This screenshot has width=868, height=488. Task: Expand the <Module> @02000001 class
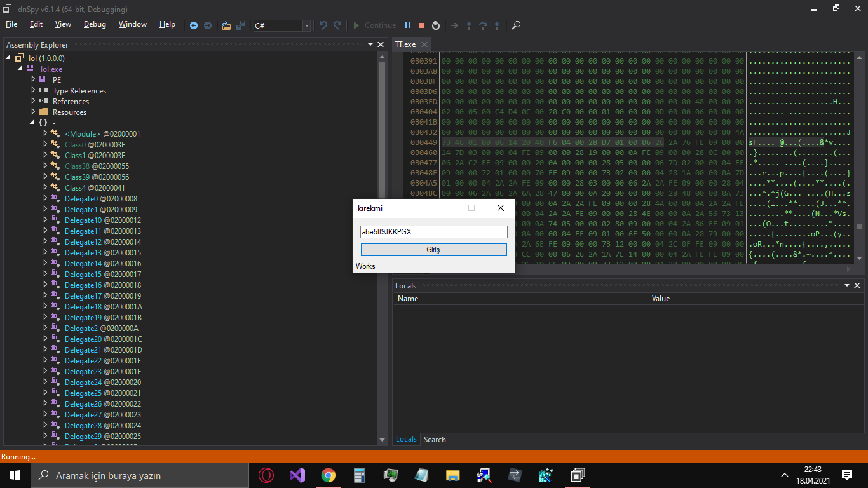tap(45, 133)
